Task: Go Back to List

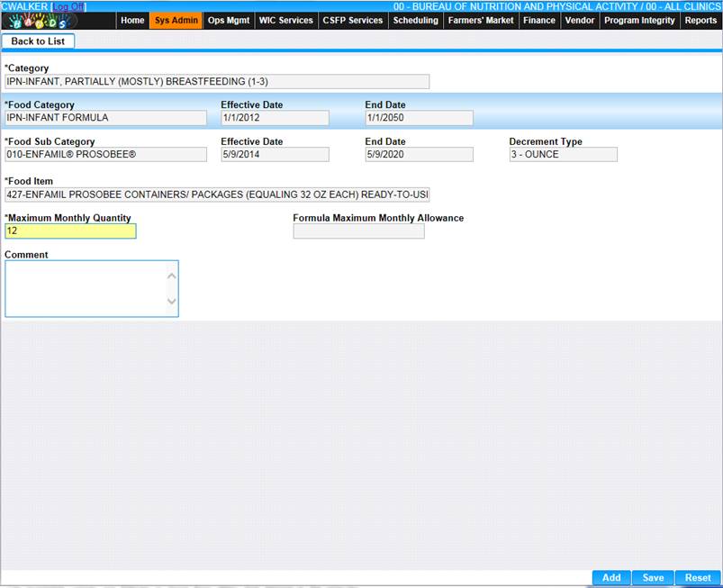Action: point(38,41)
